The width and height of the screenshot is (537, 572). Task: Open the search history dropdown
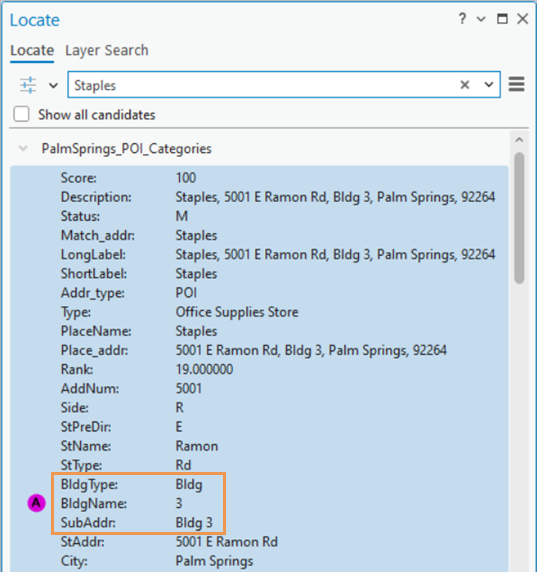click(489, 85)
